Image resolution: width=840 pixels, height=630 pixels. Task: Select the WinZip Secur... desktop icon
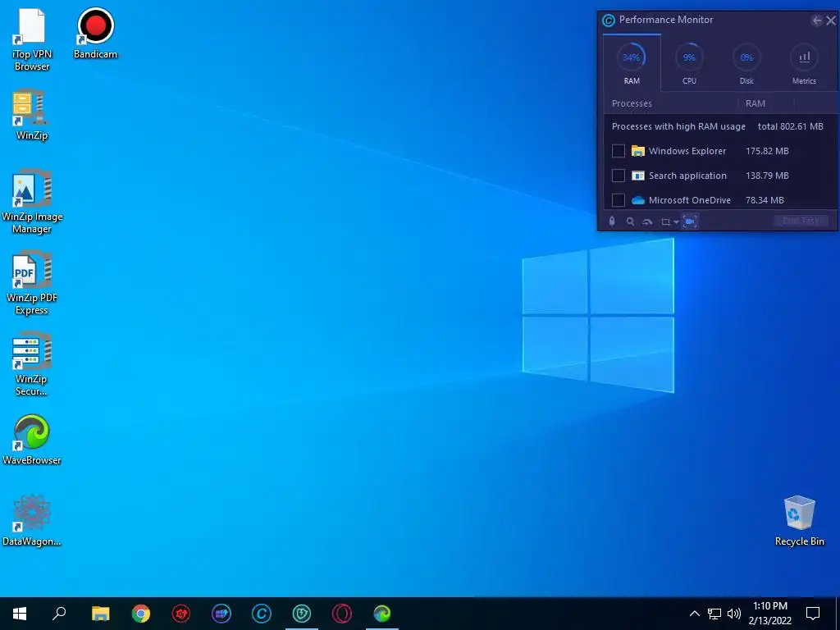coord(32,365)
